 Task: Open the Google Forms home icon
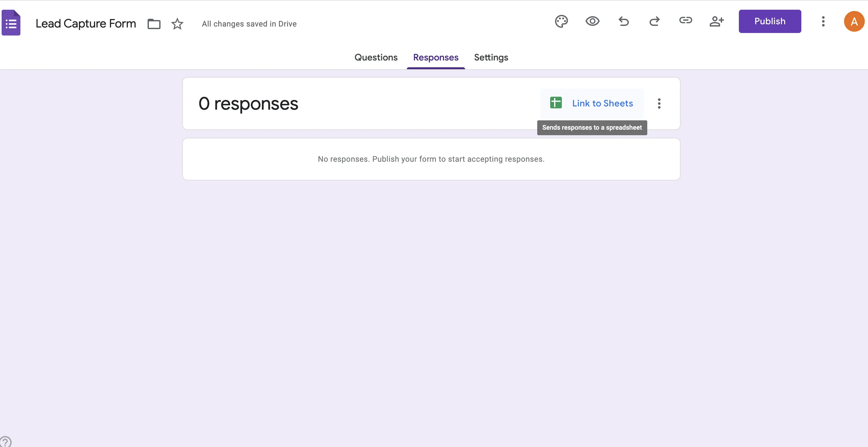[x=11, y=22]
